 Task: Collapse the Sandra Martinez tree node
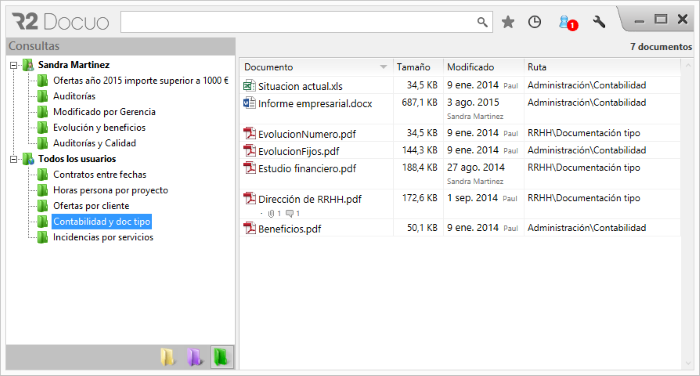tap(13, 65)
